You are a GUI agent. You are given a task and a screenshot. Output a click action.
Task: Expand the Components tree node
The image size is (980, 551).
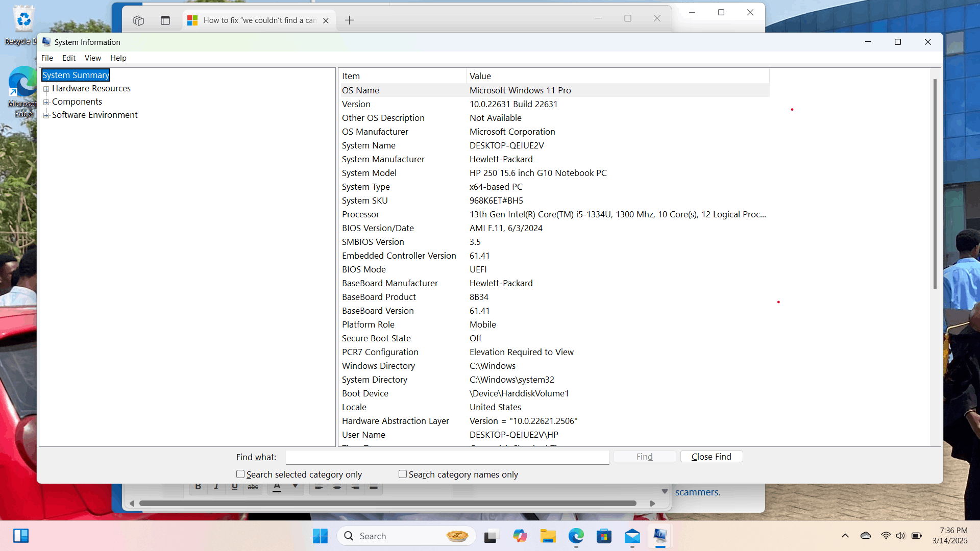(x=46, y=102)
